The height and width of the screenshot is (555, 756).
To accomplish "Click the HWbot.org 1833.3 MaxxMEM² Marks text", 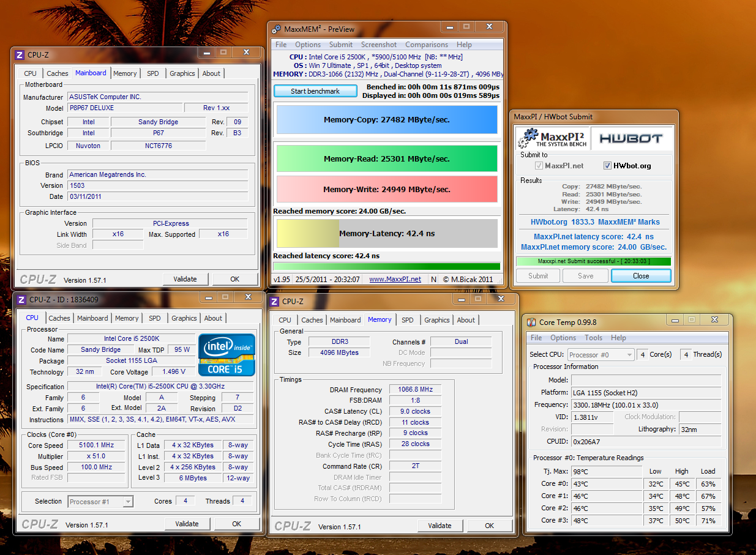I will [x=595, y=222].
